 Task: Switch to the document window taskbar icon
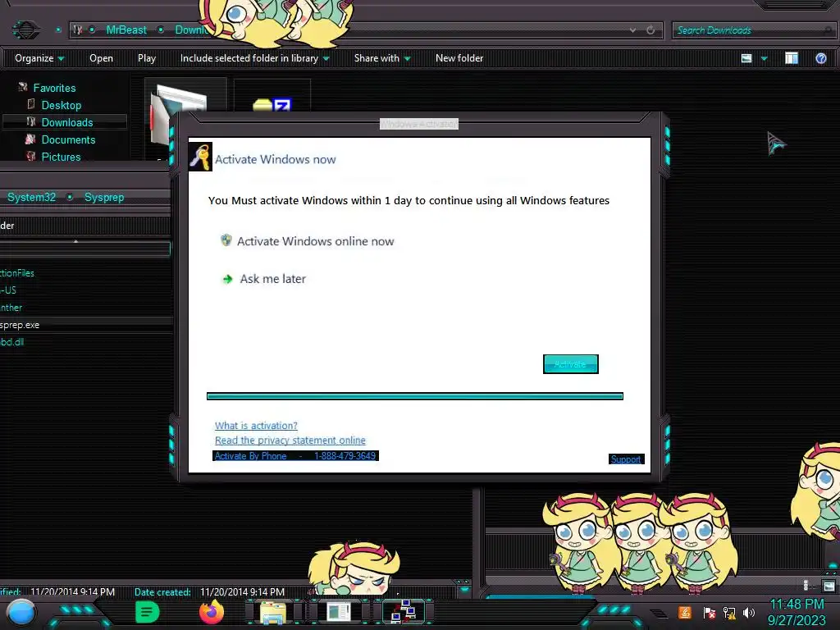pyautogui.click(x=338, y=612)
